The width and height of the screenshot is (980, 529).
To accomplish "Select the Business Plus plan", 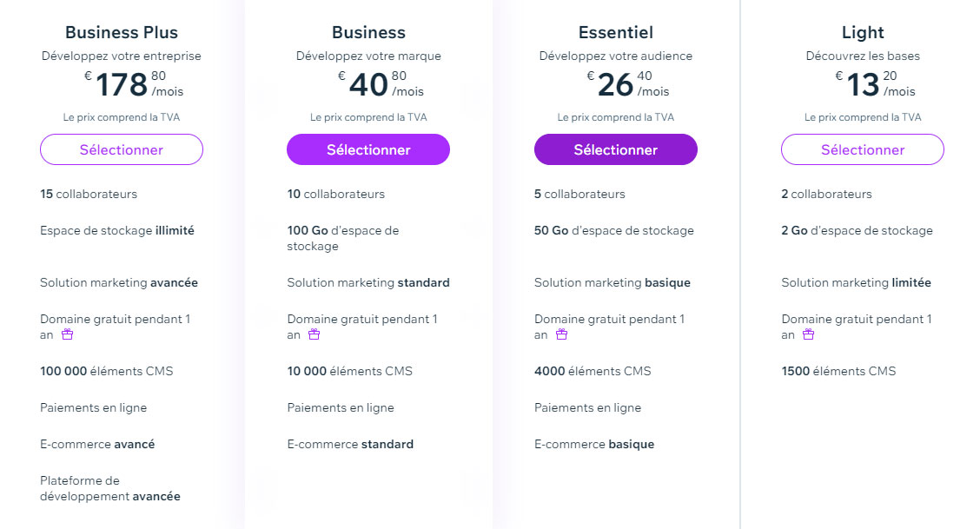I will click(x=122, y=150).
